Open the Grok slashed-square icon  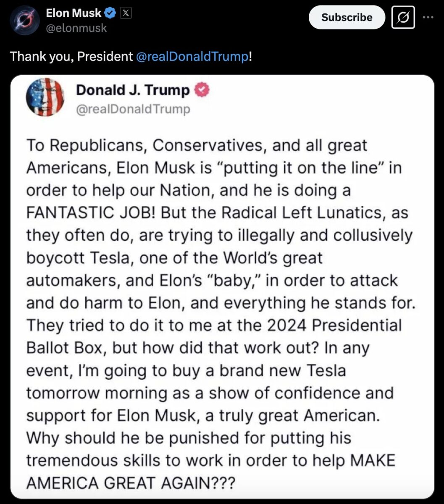point(403,17)
